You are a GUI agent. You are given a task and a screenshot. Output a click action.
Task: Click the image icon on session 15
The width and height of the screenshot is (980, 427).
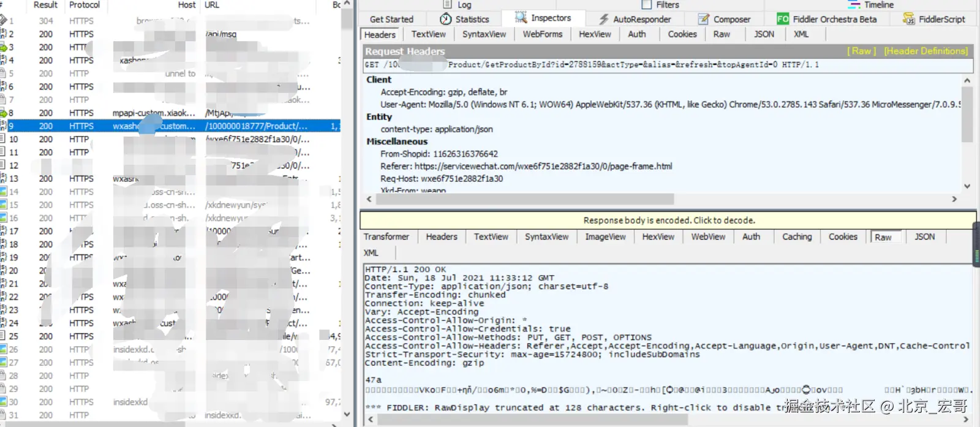pos(3,205)
